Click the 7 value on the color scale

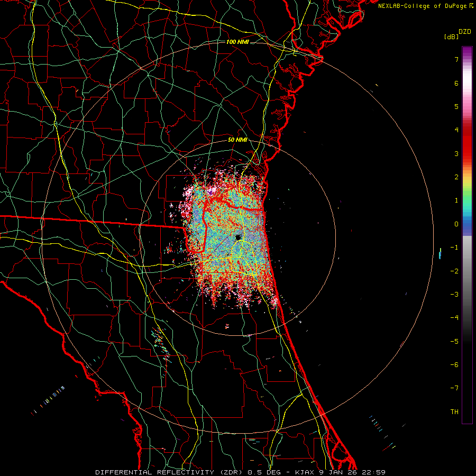point(456,59)
